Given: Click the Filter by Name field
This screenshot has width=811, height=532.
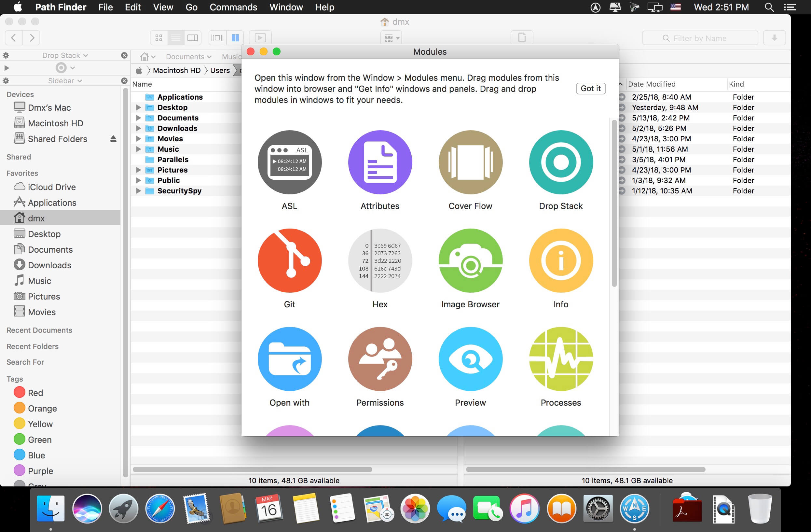Looking at the screenshot, I should tap(700, 38).
